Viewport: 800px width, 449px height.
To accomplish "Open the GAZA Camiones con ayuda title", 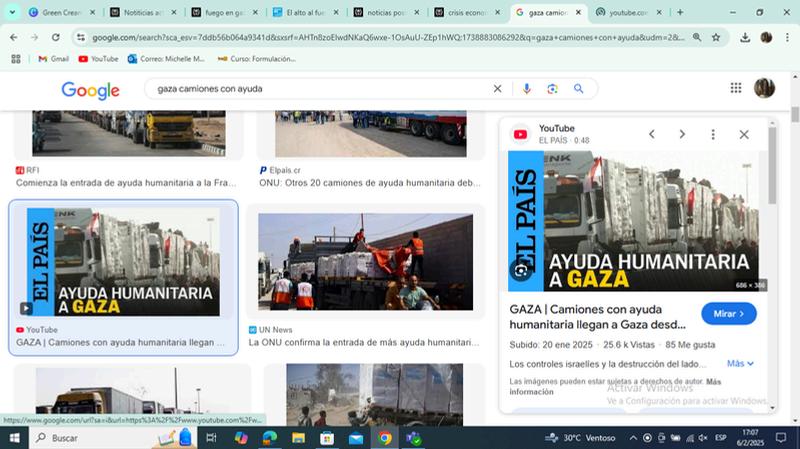I will [597, 317].
